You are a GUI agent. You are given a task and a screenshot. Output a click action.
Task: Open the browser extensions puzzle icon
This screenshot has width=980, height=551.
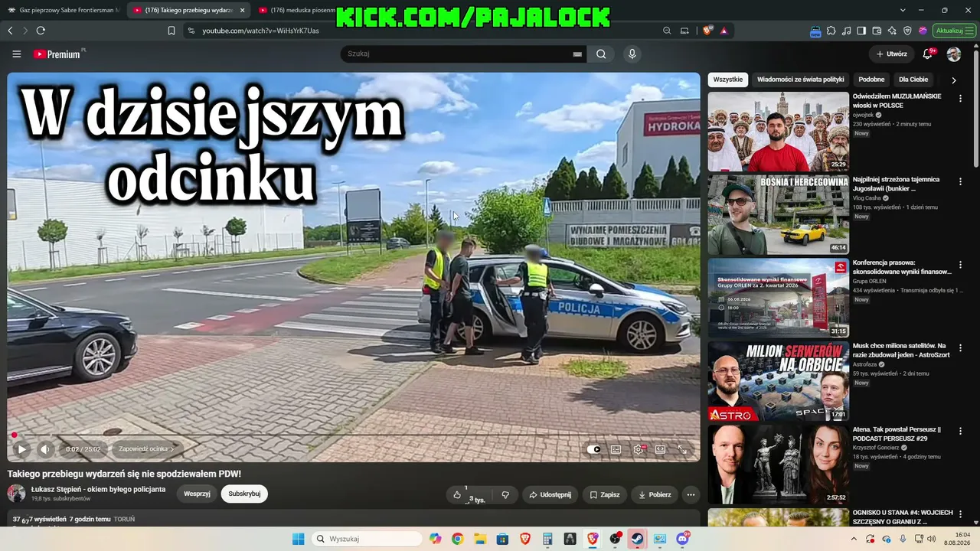[831, 31]
